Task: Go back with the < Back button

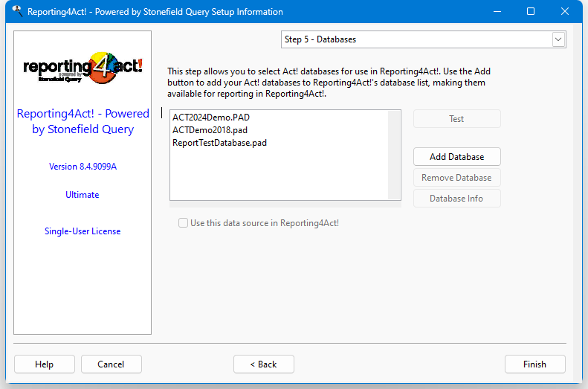Action: [264, 364]
